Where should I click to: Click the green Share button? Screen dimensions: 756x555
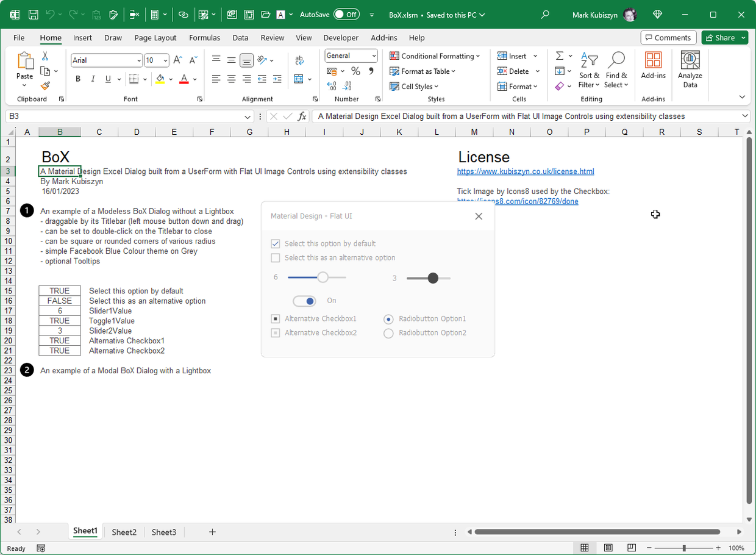point(724,37)
